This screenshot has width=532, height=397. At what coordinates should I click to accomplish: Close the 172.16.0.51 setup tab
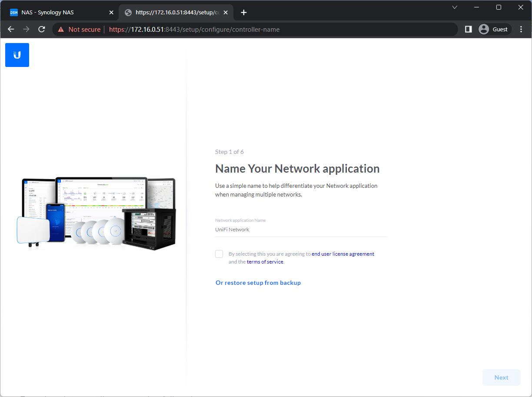point(226,13)
